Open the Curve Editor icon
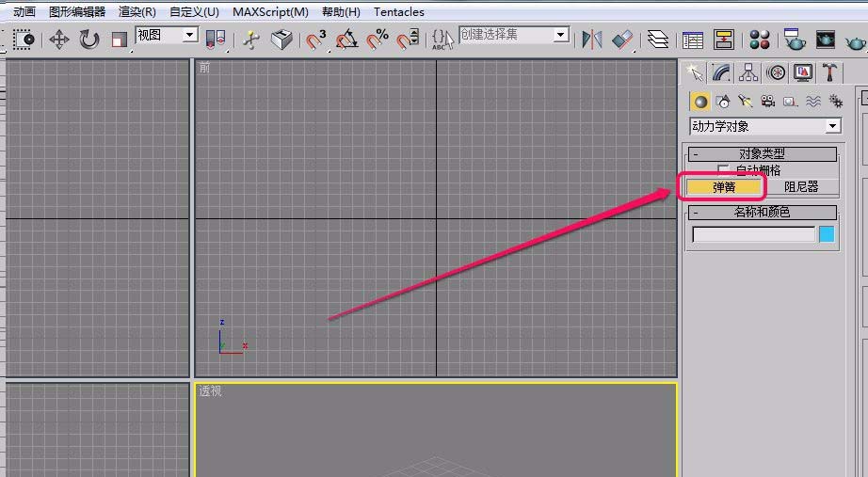 point(693,40)
